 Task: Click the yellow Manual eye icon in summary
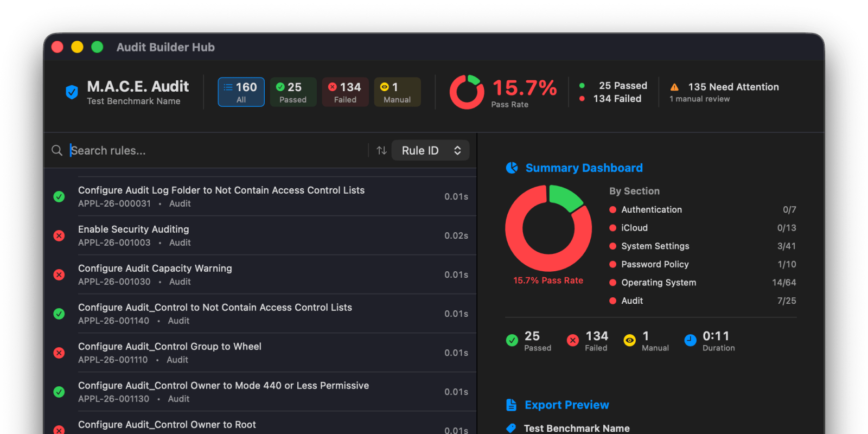[629, 340]
